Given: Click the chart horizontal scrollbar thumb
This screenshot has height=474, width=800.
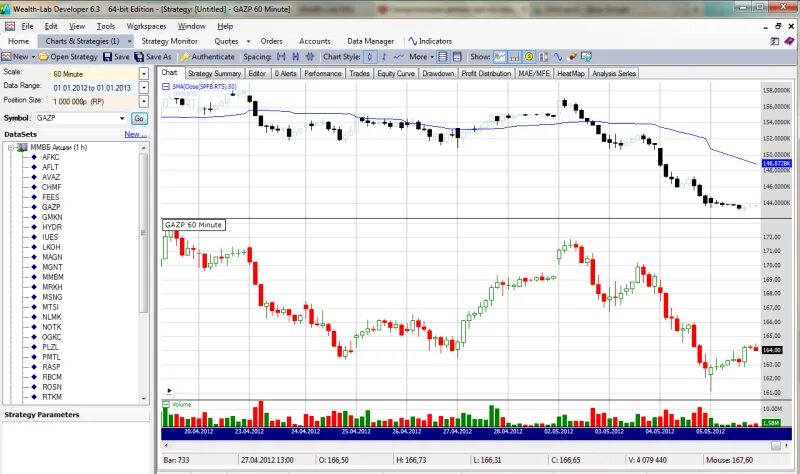Looking at the screenshot, I should click(776, 446).
